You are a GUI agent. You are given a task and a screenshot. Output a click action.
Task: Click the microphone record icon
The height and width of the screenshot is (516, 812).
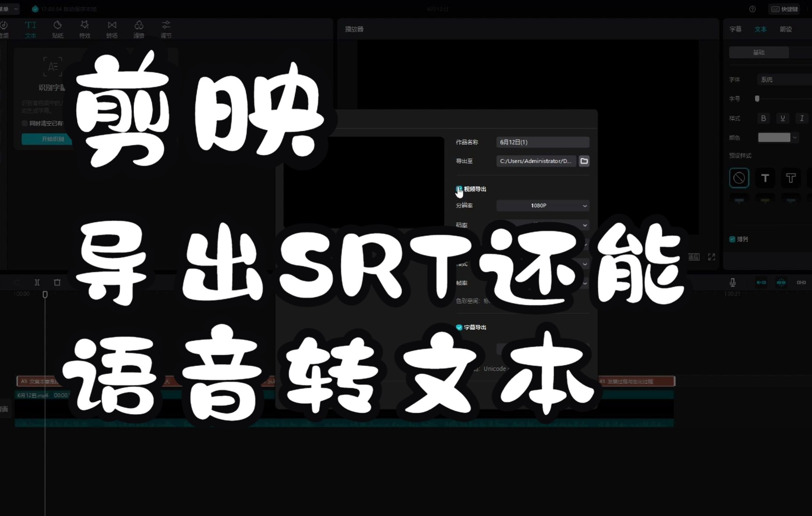coord(732,282)
